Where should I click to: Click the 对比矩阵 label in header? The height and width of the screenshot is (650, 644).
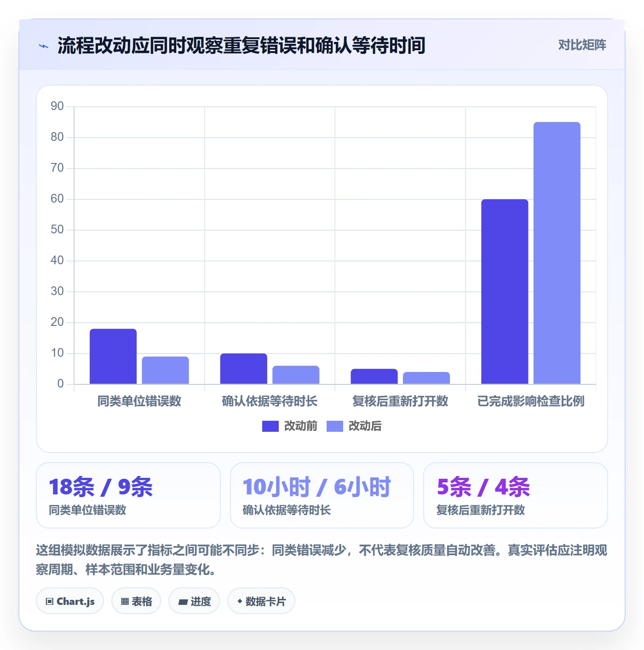pyautogui.click(x=582, y=45)
